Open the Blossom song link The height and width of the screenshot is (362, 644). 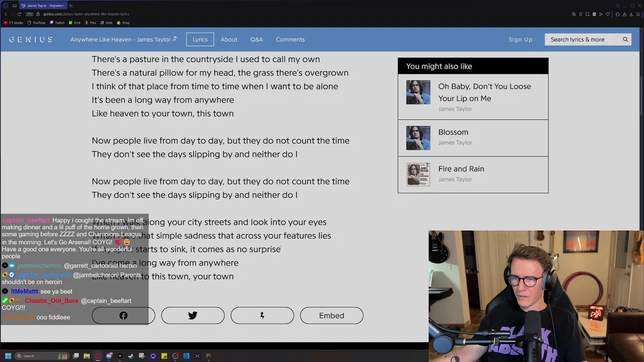(453, 132)
